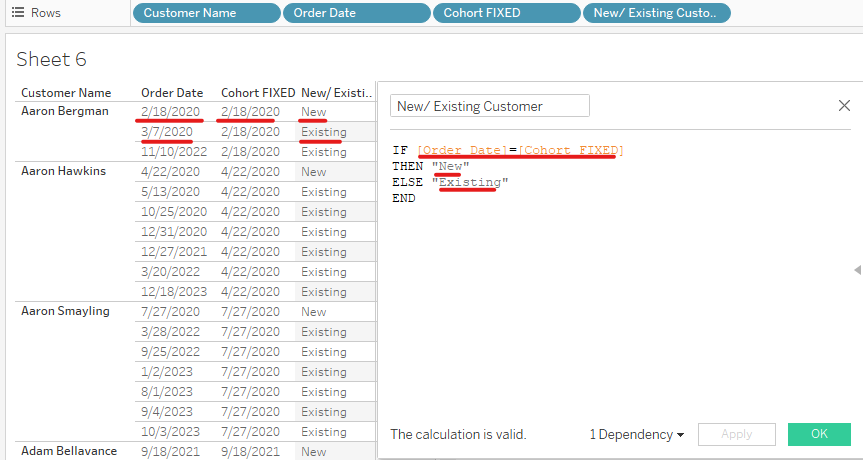Click the Sheet 6 title
Viewport: 863px width, 460px height.
tap(51, 59)
